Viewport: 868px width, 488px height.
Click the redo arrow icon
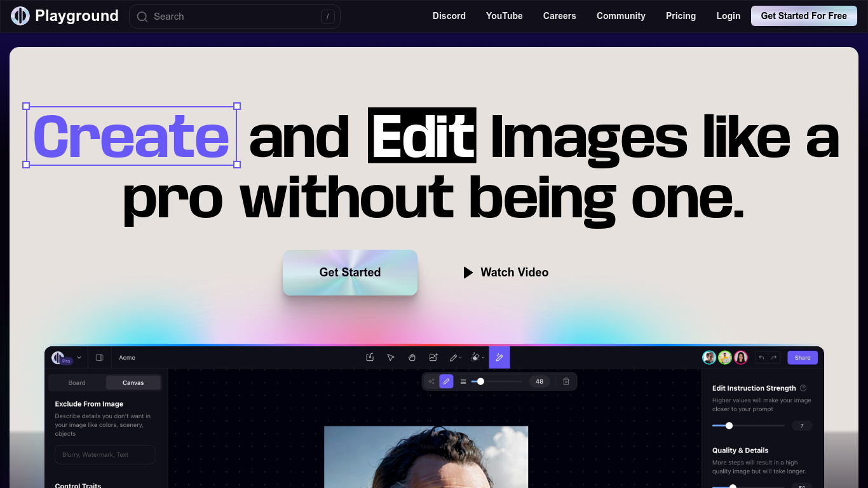774,358
